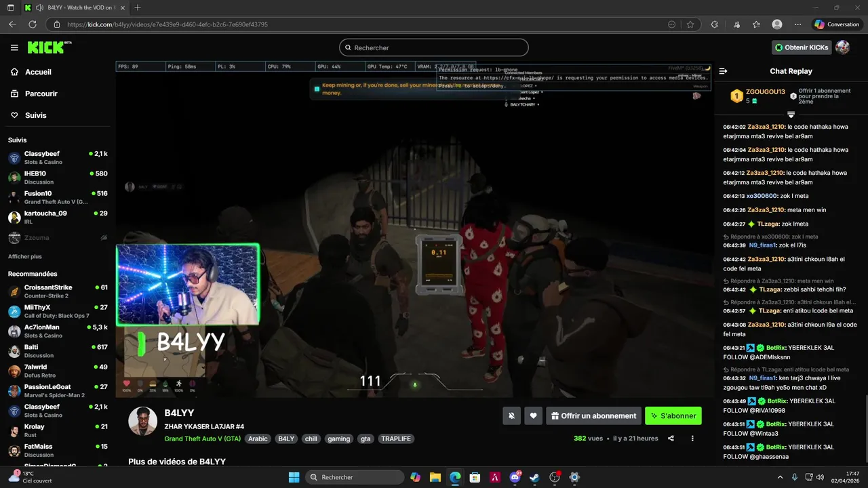Open Discord from taskbar
The width and height of the screenshot is (868, 488).
[515, 477]
